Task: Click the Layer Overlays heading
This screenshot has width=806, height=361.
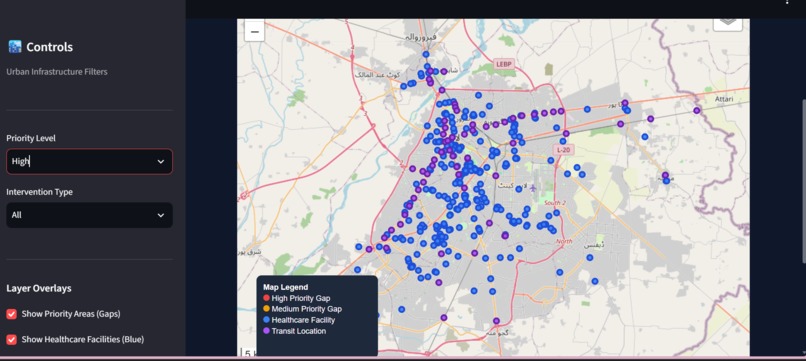Action: (x=39, y=288)
